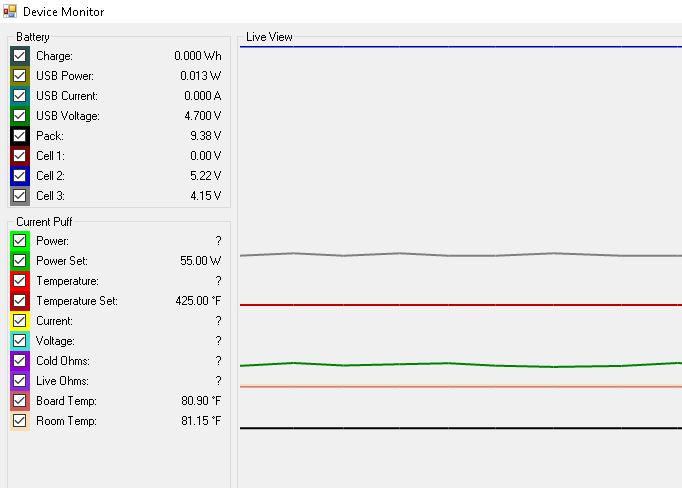This screenshot has width=682, height=488.
Task: Toggle the yellow Current checkbox
Action: coord(20,321)
